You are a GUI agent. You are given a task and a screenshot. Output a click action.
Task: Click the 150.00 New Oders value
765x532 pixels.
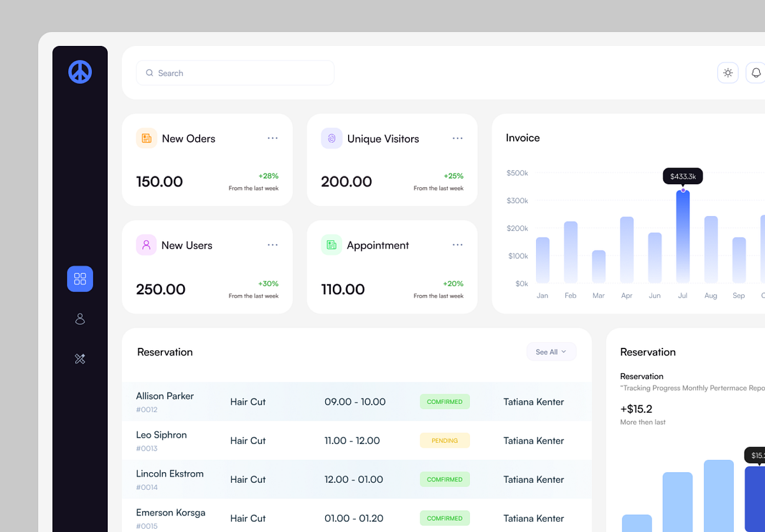(x=159, y=182)
